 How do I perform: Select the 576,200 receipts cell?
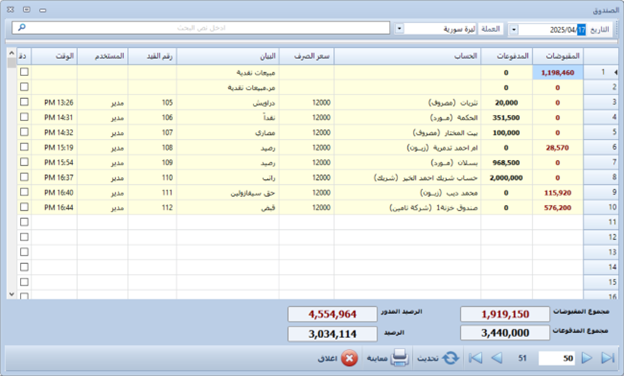(558, 207)
